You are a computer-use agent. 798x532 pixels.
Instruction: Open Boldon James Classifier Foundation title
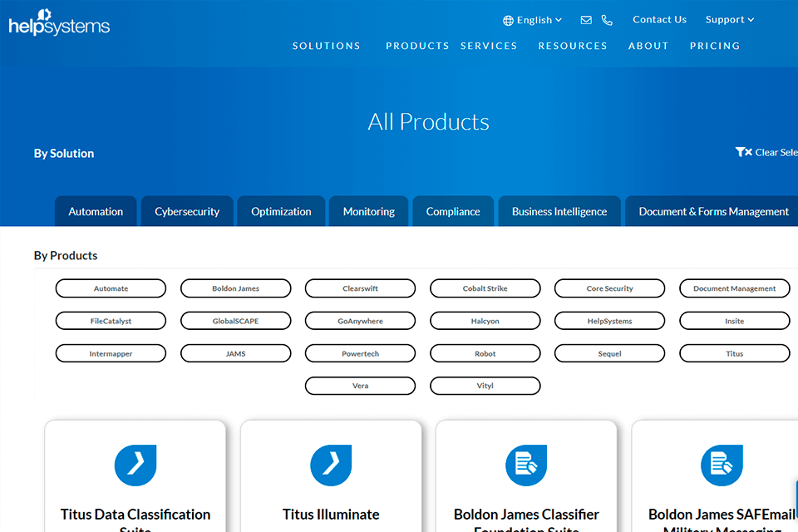[x=526, y=520]
